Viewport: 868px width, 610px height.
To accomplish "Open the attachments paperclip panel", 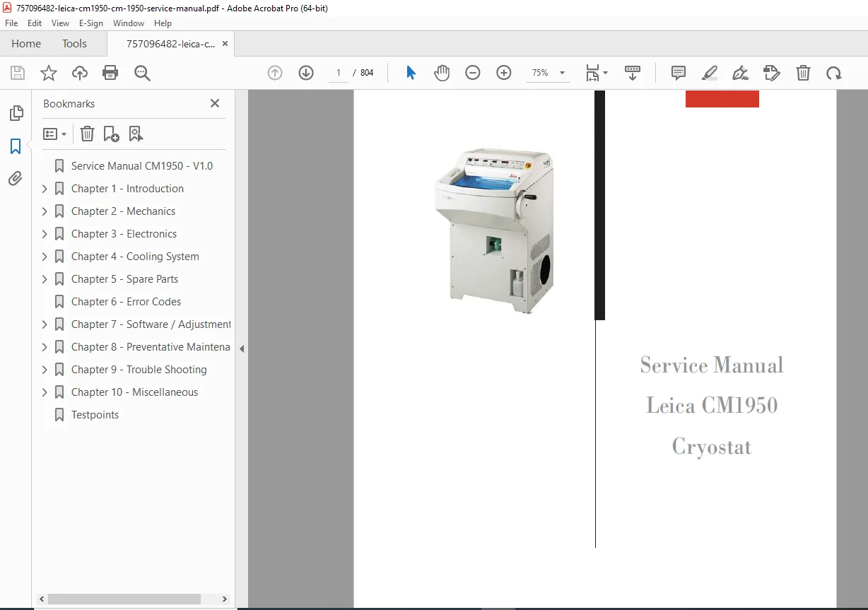I will (16, 178).
